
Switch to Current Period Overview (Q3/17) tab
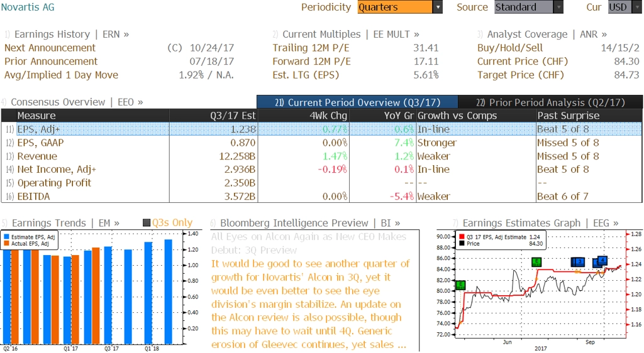(x=357, y=102)
